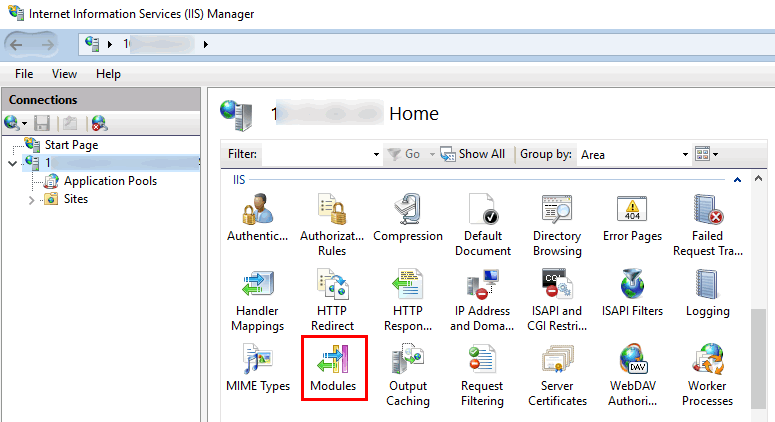Open the View menu
Viewport: 775px width, 422px height.
64,74
